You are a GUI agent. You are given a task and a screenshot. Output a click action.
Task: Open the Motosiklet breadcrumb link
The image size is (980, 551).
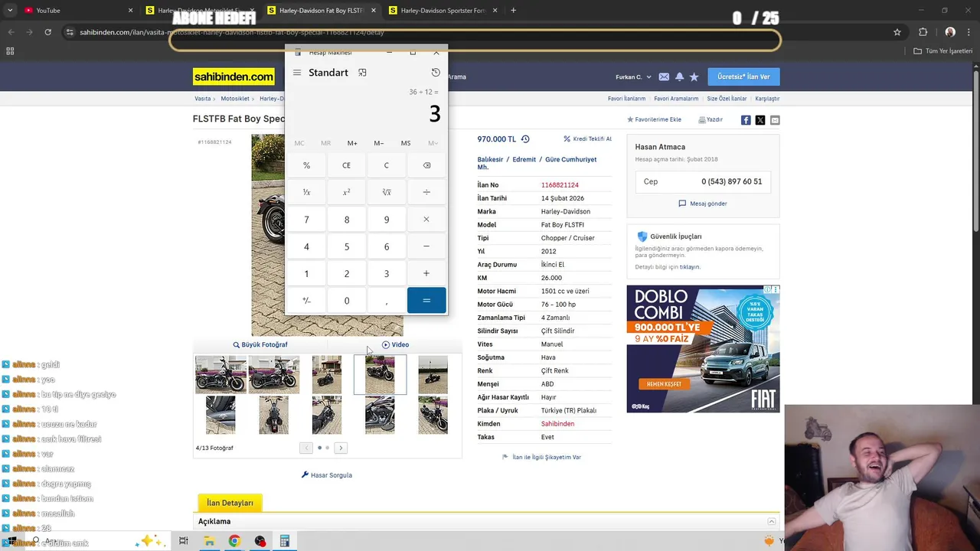[235, 99]
